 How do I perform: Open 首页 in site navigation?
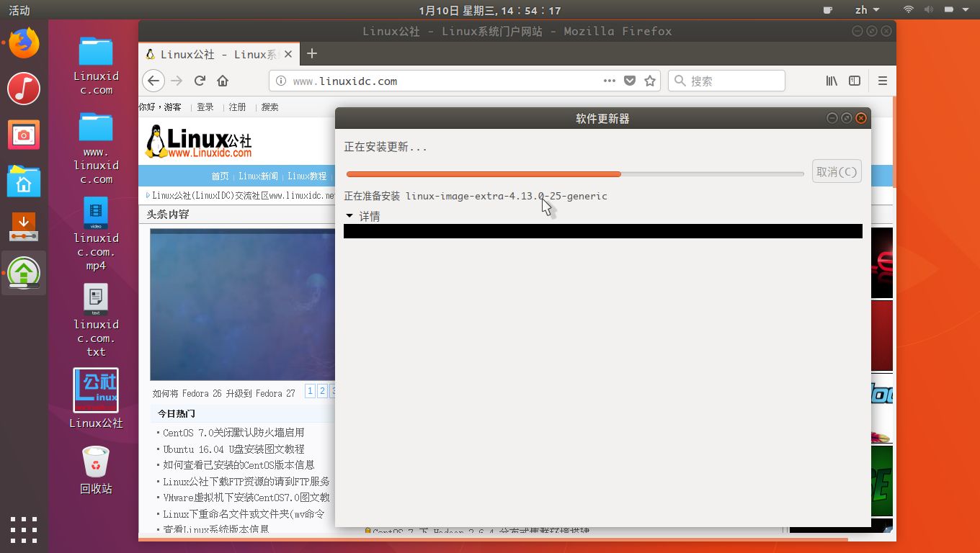(x=220, y=176)
